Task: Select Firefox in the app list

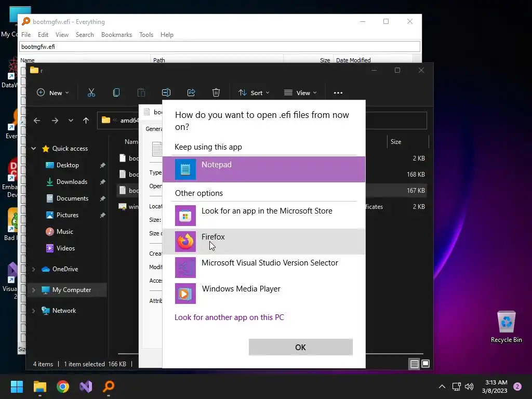Action: [x=263, y=241]
